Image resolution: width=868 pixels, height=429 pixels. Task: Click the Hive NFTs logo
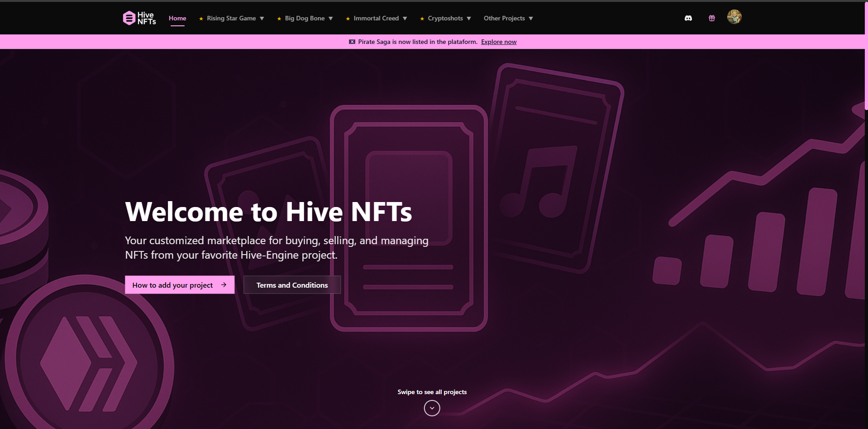(x=139, y=18)
